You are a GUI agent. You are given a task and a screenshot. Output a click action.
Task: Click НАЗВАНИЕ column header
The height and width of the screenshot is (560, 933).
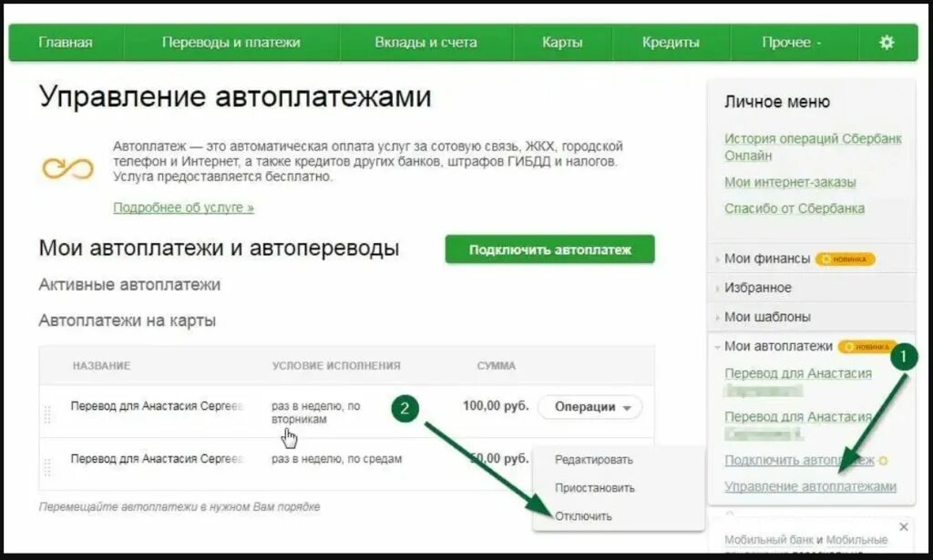tap(101, 366)
